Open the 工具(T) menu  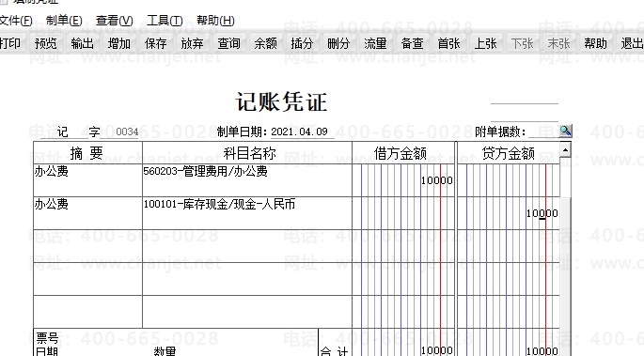pos(165,21)
